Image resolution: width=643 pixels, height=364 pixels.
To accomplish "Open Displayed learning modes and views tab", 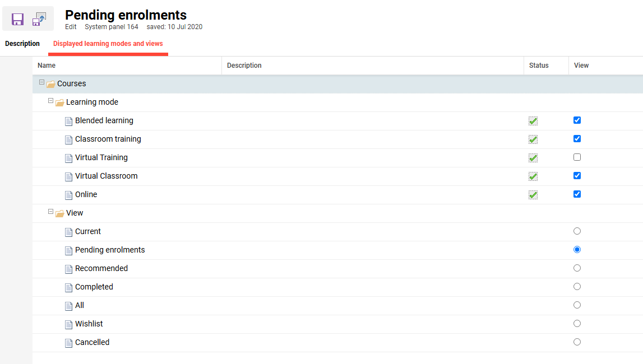I will (108, 44).
